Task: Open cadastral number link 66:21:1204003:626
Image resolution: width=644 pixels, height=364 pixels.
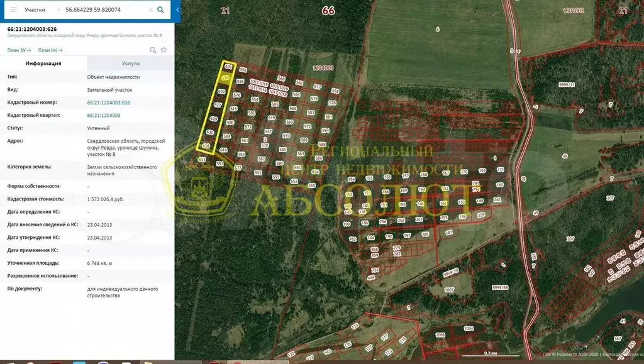Action: click(x=108, y=102)
